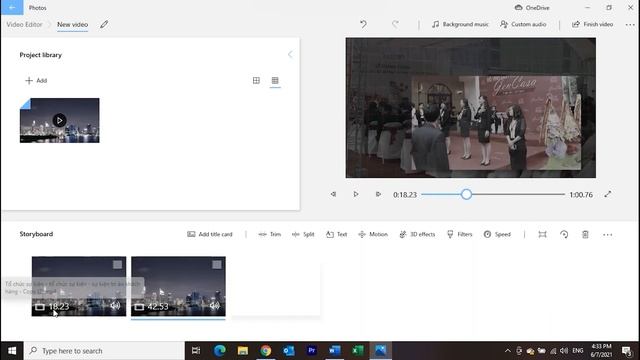The height and width of the screenshot is (360, 640).
Task: Go back using the Photos back arrow
Action: (12, 7)
